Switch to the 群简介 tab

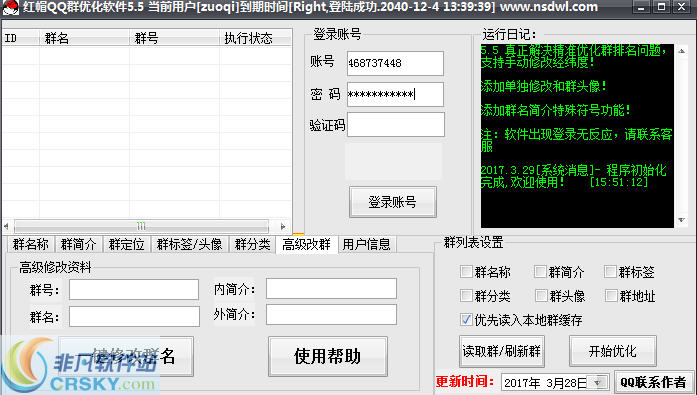coord(79,244)
